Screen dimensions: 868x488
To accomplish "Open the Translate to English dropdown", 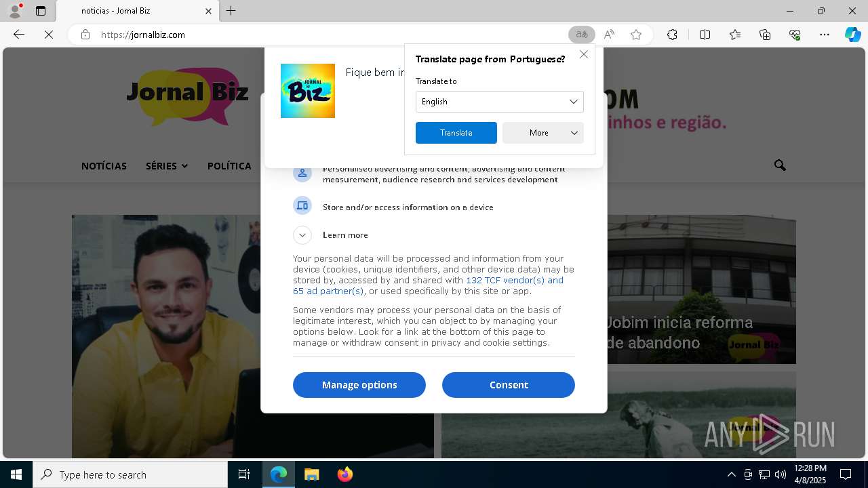I will coord(499,102).
